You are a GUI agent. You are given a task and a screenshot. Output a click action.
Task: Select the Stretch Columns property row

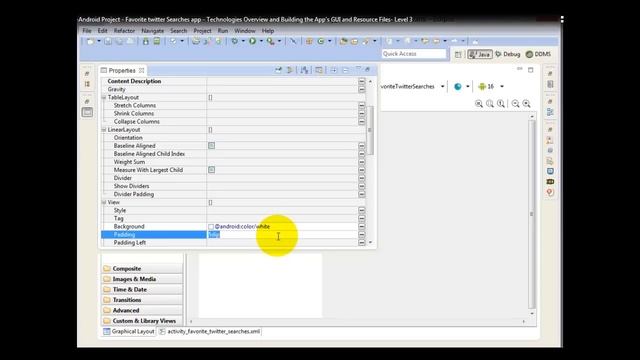(x=233, y=105)
